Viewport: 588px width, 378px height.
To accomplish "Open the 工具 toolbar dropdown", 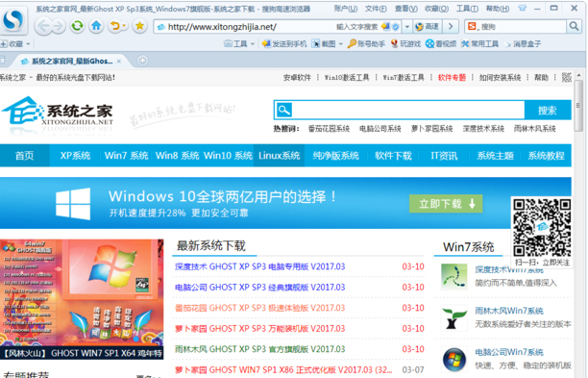I will 239,44.
